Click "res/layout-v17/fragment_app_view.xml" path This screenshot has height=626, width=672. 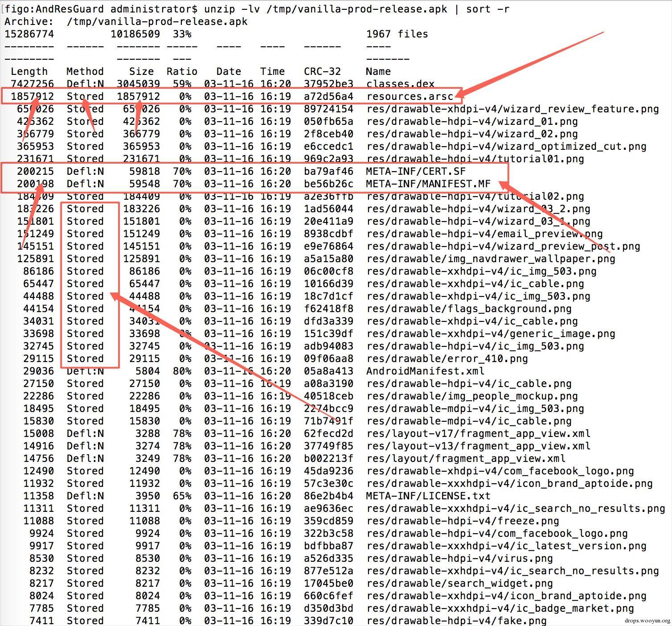(x=478, y=433)
